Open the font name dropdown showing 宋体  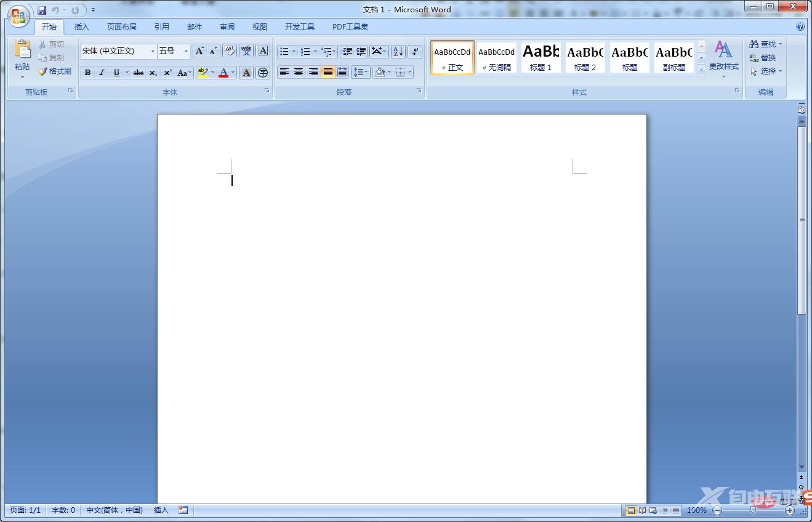153,52
